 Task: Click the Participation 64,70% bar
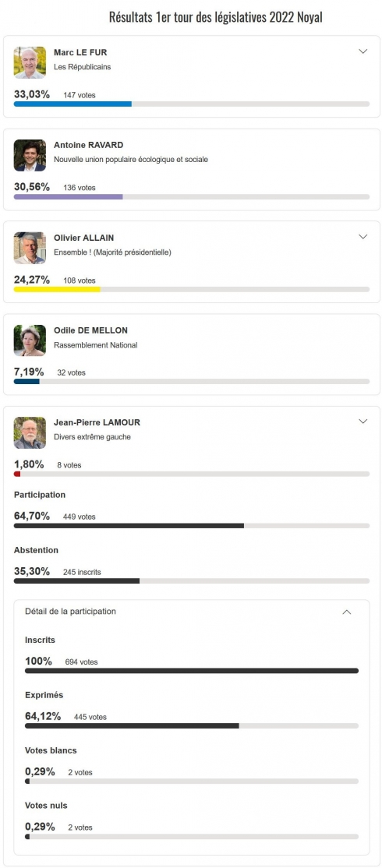pos(192,526)
